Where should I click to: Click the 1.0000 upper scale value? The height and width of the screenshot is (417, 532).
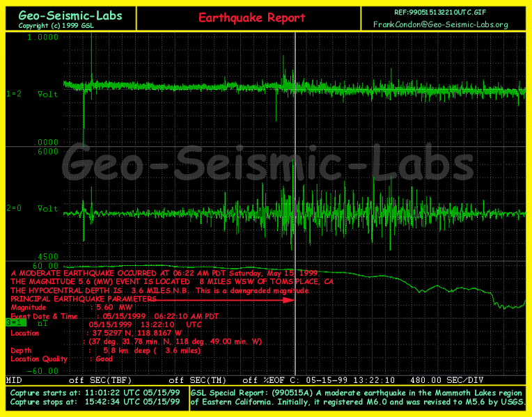[42, 38]
